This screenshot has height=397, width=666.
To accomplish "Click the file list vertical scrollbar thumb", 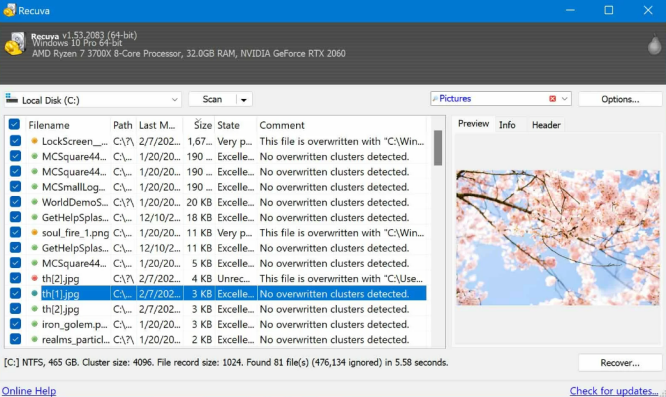I will point(438,148).
